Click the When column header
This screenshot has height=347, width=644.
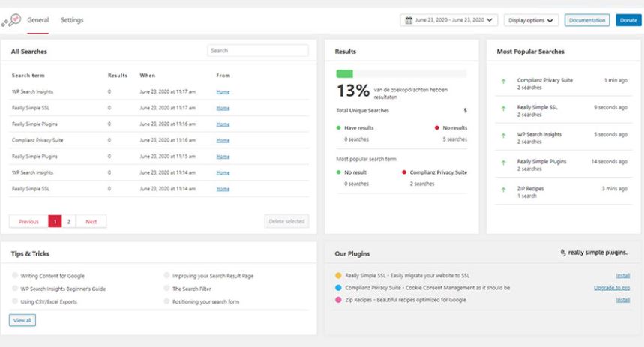pos(148,76)
